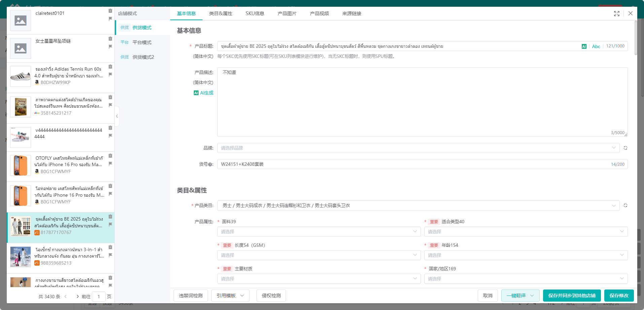644x310 pixels.
Task: Open the 面料39 attribute dropdown
Action: pos(319,232)
